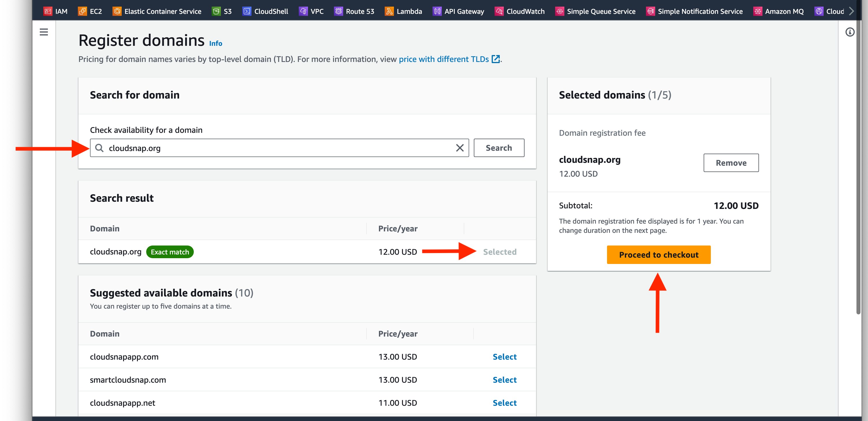
Task: Click cloudsnap.org in Search result row
Action: 116,252
